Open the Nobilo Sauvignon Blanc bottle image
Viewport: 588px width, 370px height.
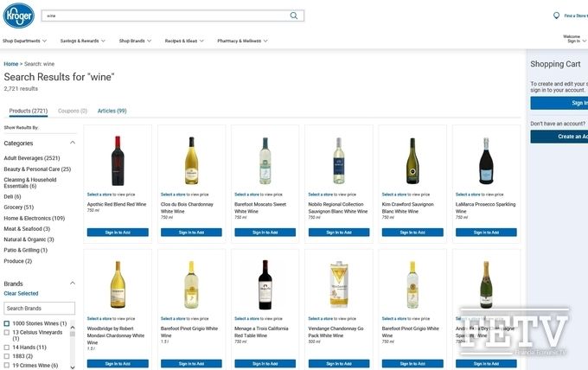pos(339,161)
